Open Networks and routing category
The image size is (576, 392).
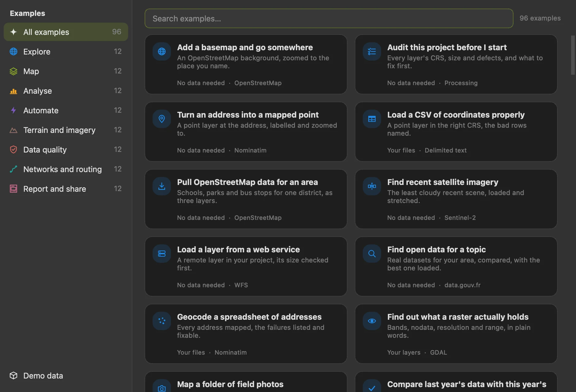coord(66,169)
